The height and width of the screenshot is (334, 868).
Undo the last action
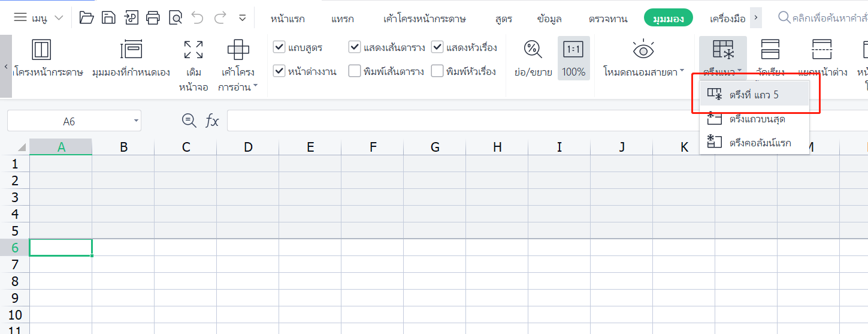click(197, 17)
